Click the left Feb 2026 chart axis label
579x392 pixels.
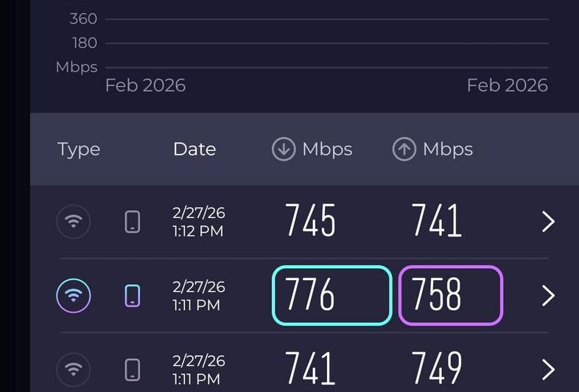click(x=145, y=85)
